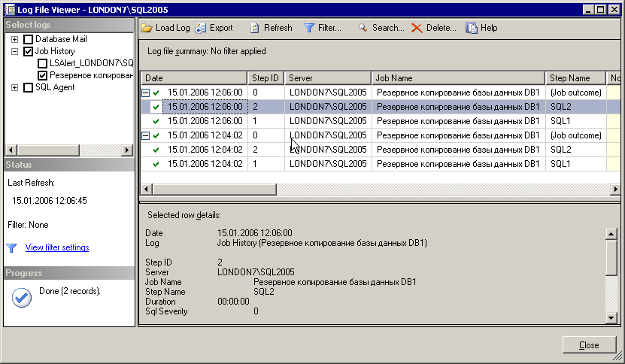Click the red Delete X icon
Image resolution: width=625 pixels, height=364 pixels.
point(417,28)
